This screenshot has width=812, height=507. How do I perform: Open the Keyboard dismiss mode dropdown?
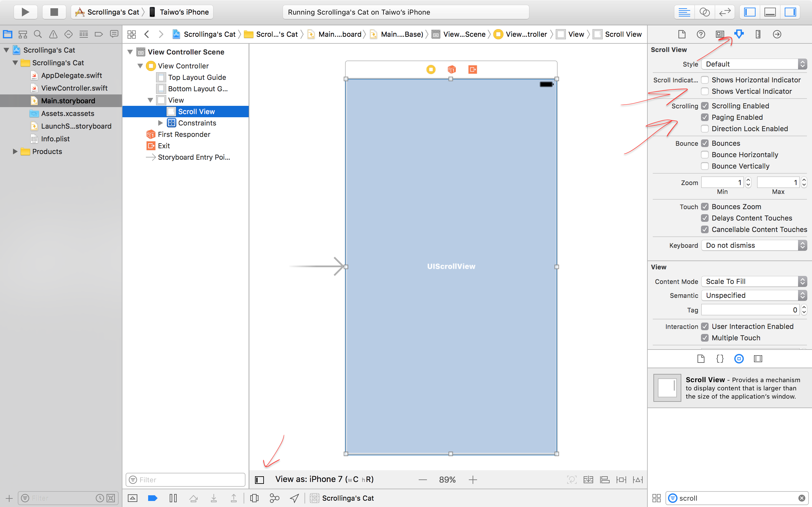[754, 245]
